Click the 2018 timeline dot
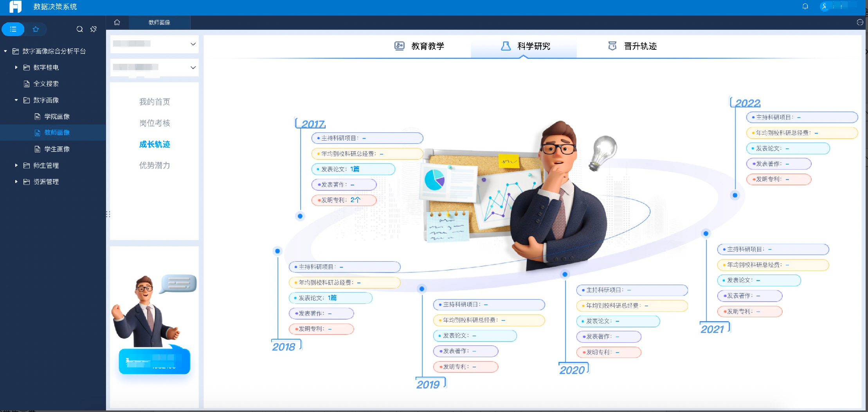 click(x=277, y=251)
